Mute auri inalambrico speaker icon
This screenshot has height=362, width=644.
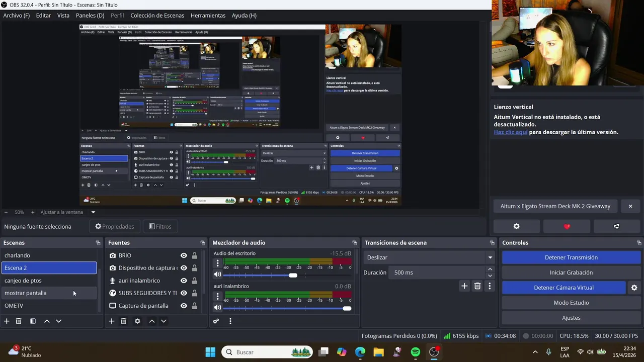click(217, 307)
